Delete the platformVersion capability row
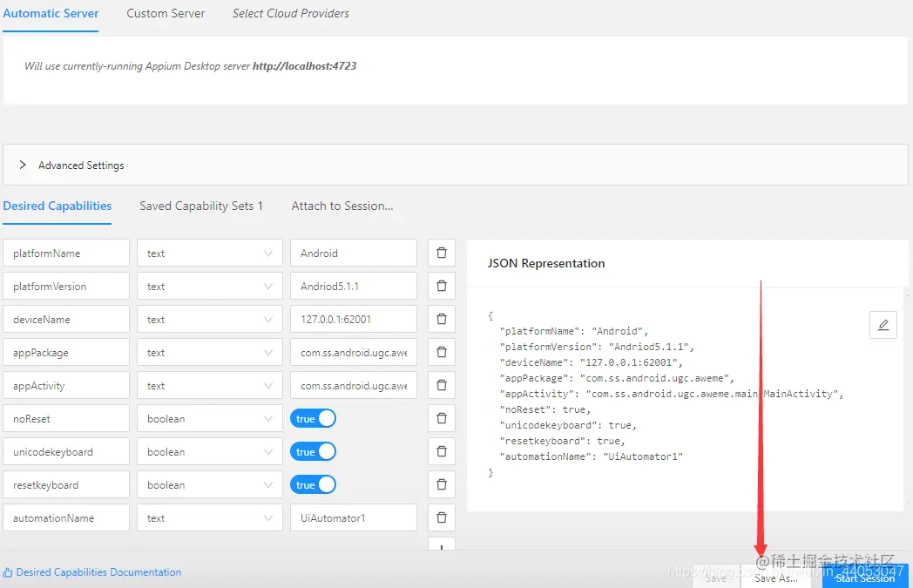The width and height of the screenshot is (913, 588). [442, 286]
